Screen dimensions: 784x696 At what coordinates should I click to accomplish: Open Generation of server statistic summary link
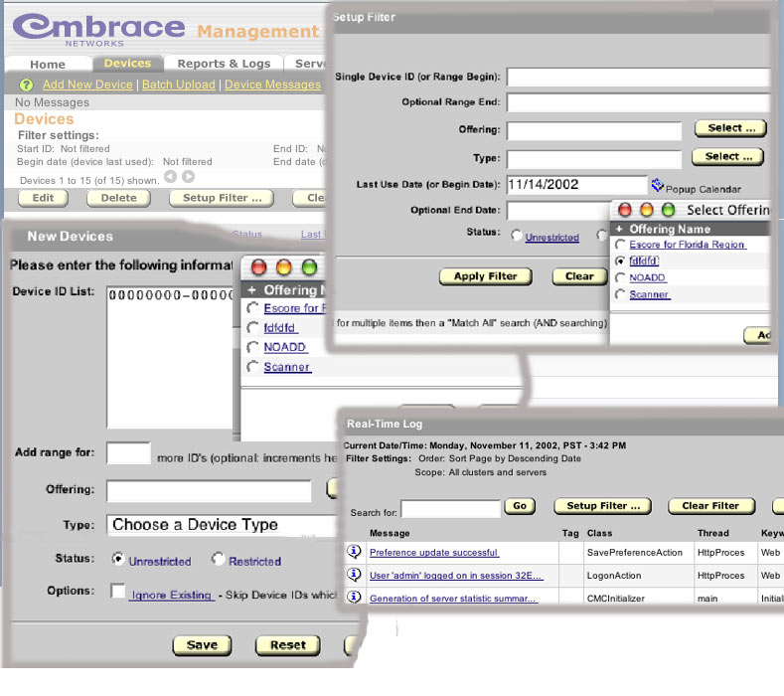tap(453, 598)
